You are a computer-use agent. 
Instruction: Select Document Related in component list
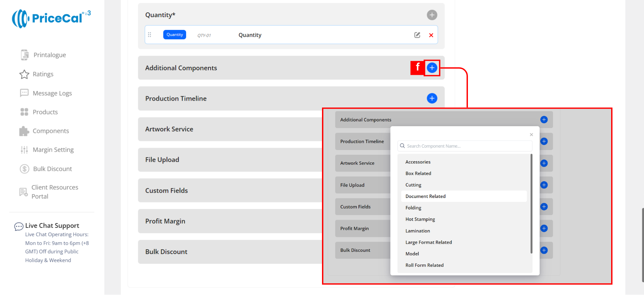425,196
